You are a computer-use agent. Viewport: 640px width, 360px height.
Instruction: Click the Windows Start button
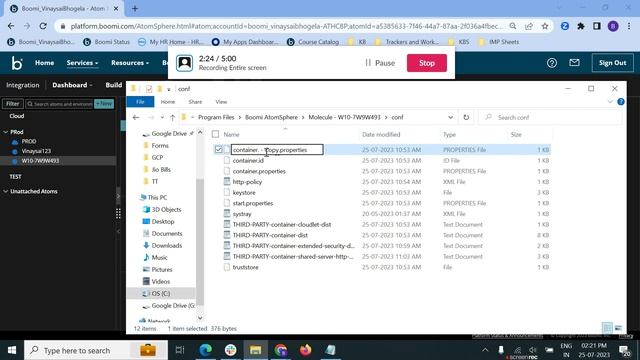12,350
